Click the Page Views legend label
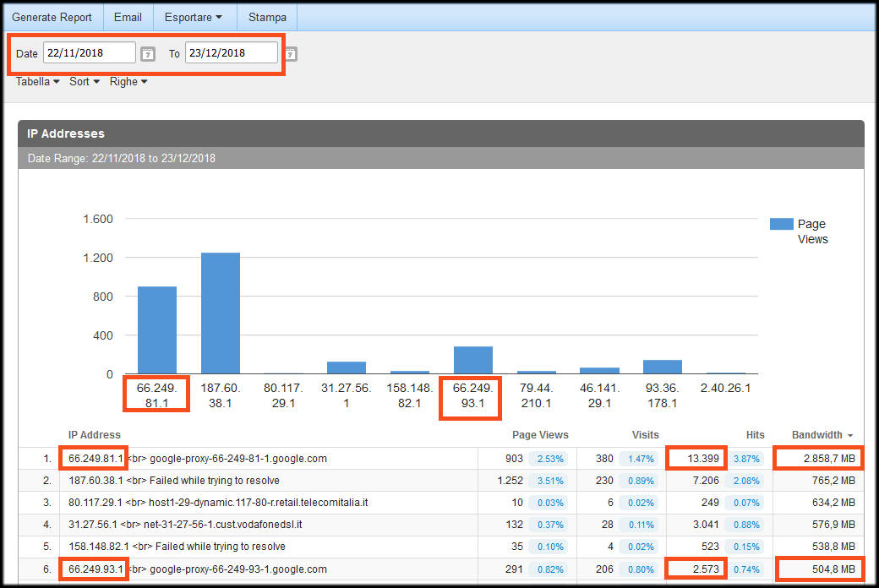This screenshot has height=588, width=879. [x=812, y=231]
